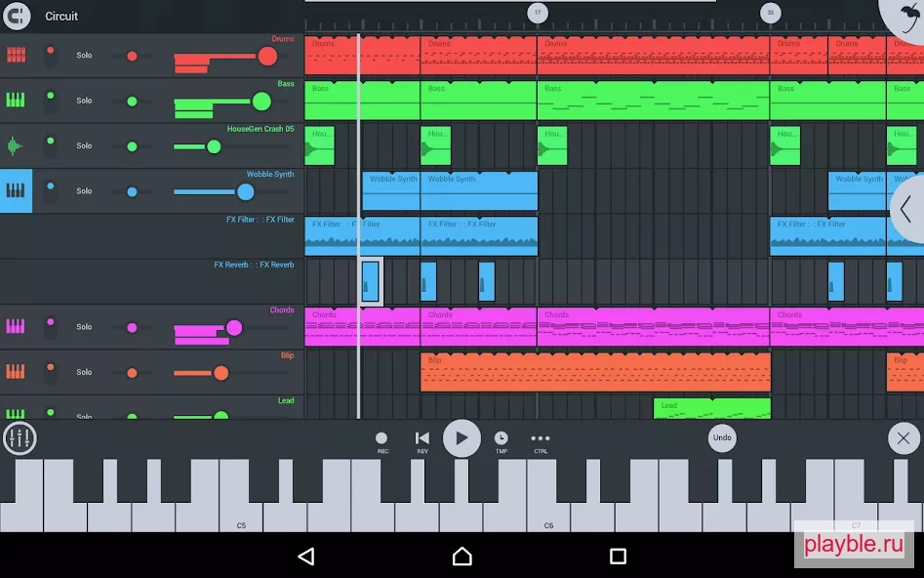The width and height of the screenshot is (924, 578).
Task: Select the Chords track keyboard icon
Action: (16, 326)
